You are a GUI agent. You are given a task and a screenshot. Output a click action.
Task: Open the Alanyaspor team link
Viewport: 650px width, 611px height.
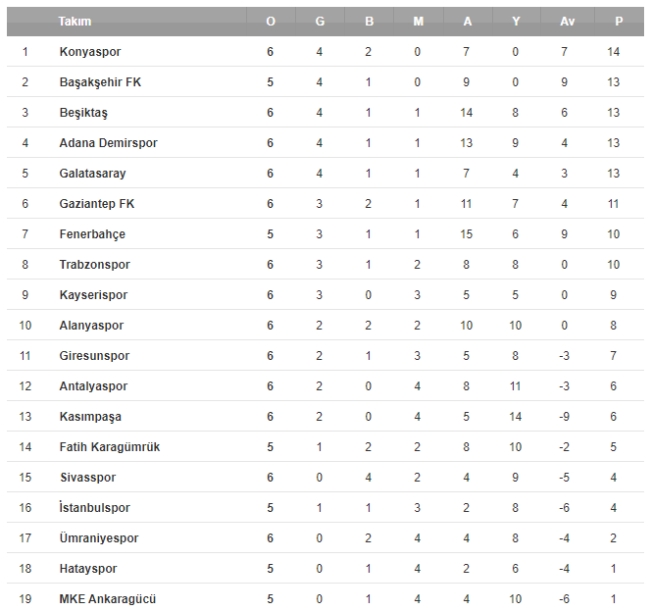click(x=93, y=326)
